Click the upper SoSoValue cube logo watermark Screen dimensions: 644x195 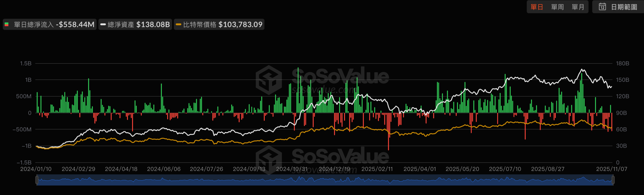[x=269, y=80]
